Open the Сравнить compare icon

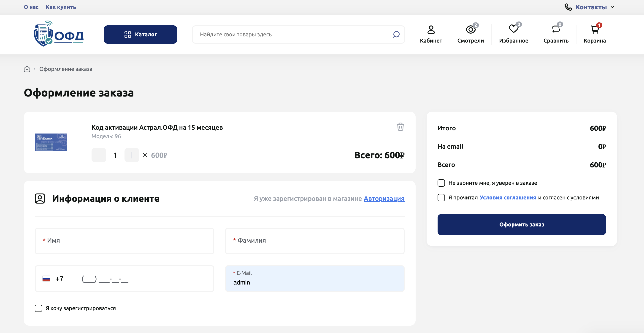point(556,34)
